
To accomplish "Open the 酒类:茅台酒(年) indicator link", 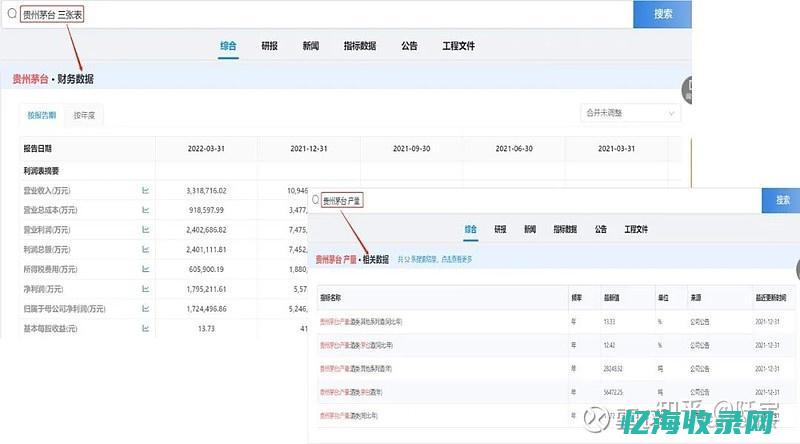I will 351,392.
